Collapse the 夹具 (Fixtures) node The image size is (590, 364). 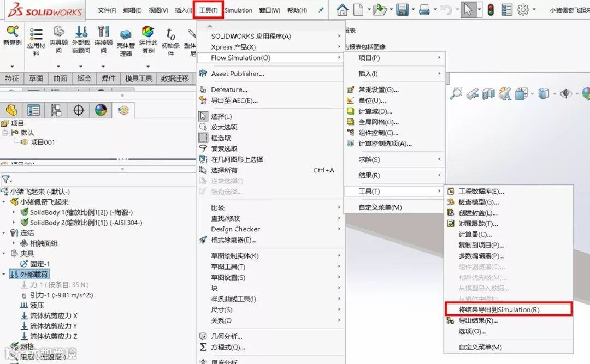click(x=4, y=253)
